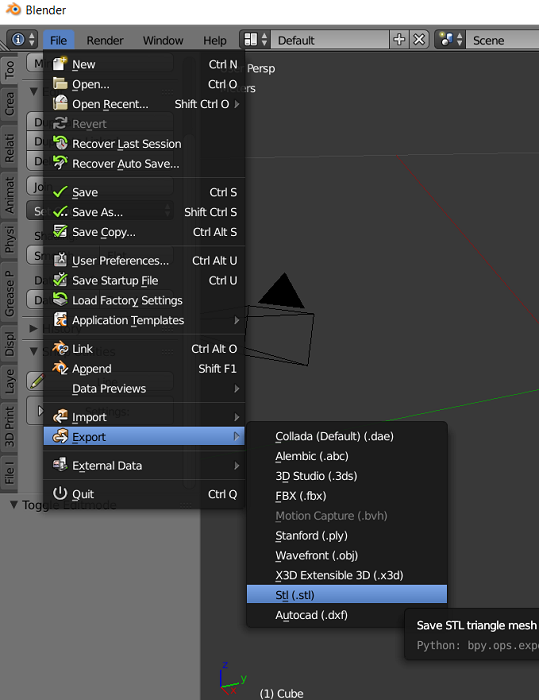
Task: Switch to the Animat sidebar tab
Action: coord(9,195)
